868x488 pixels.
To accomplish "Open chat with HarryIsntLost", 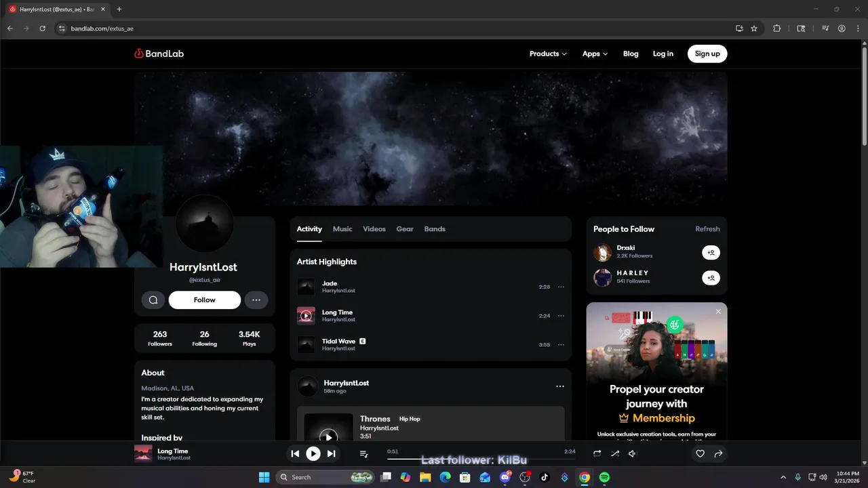I will point(153,300).
